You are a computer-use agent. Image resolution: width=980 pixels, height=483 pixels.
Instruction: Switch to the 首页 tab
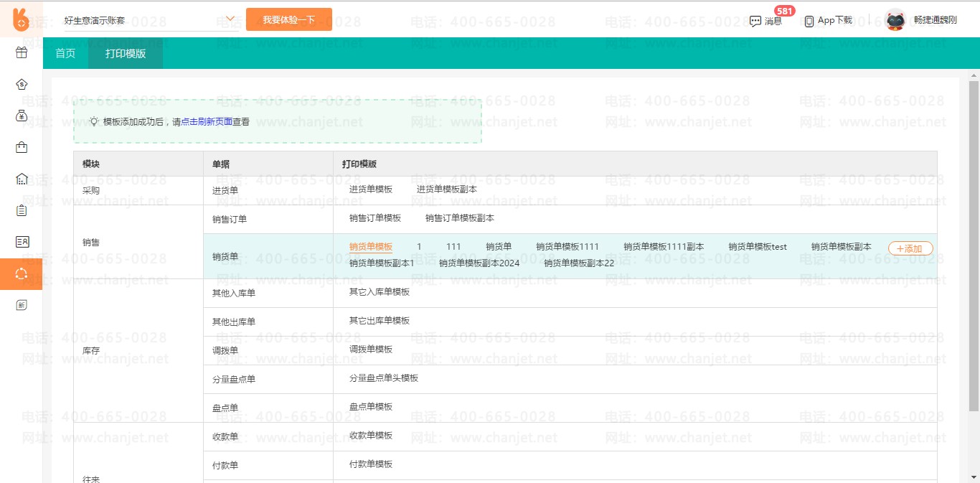(65, 54)
